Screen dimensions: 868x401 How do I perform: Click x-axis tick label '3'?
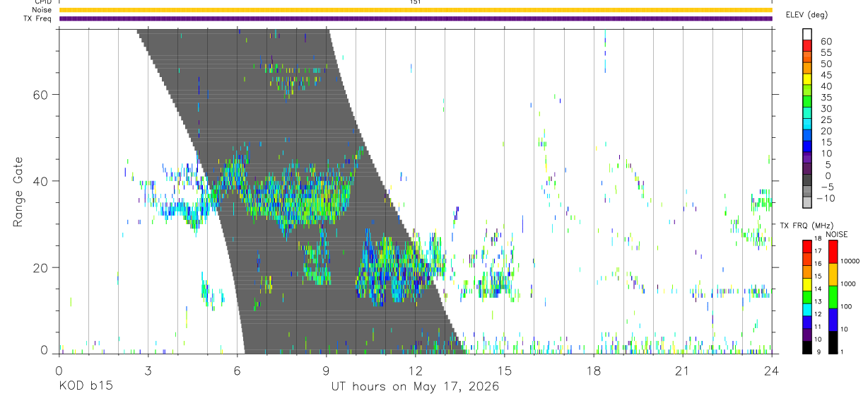(148, 370)
